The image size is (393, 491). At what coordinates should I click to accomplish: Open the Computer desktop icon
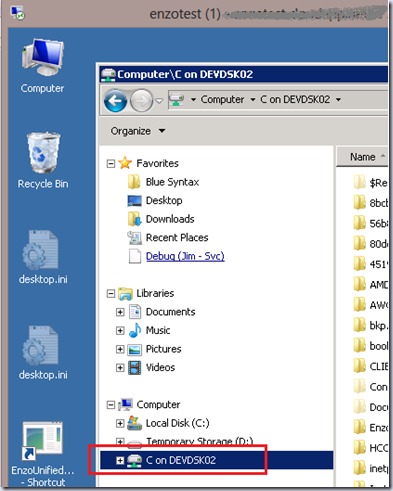coord(43,66)
